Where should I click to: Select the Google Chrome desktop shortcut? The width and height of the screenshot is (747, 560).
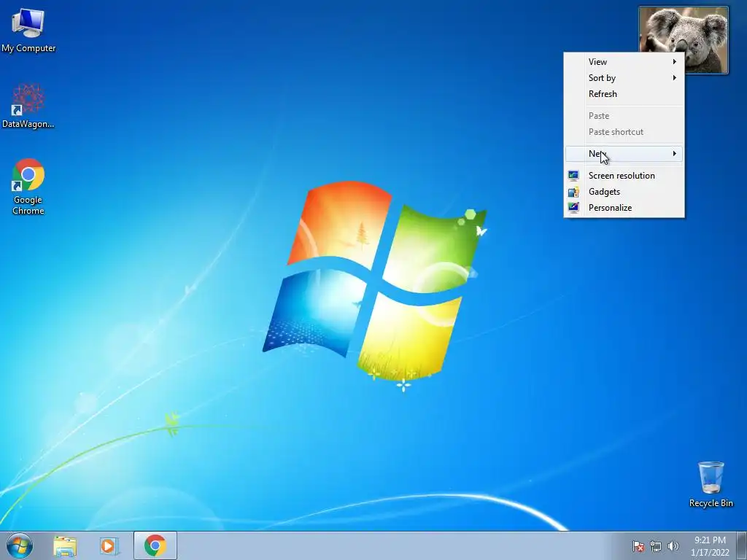coord(28,186)
